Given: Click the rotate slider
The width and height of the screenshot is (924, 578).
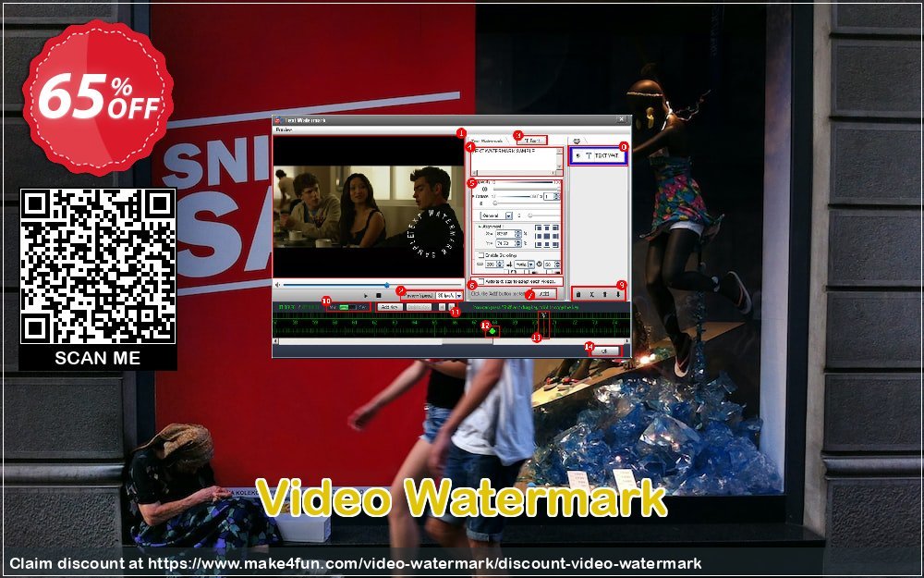Looking at the screenshot, I should coord(527,203).
